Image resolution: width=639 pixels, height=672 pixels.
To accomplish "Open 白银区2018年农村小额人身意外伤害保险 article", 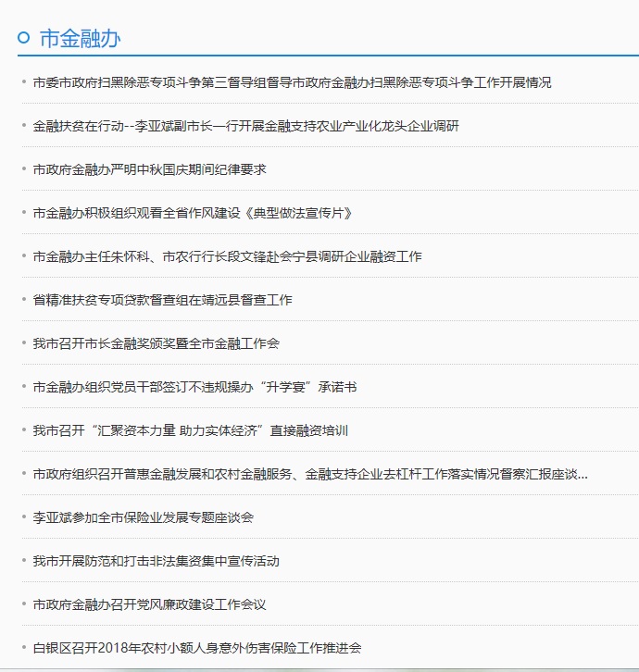I will point(196,648).
